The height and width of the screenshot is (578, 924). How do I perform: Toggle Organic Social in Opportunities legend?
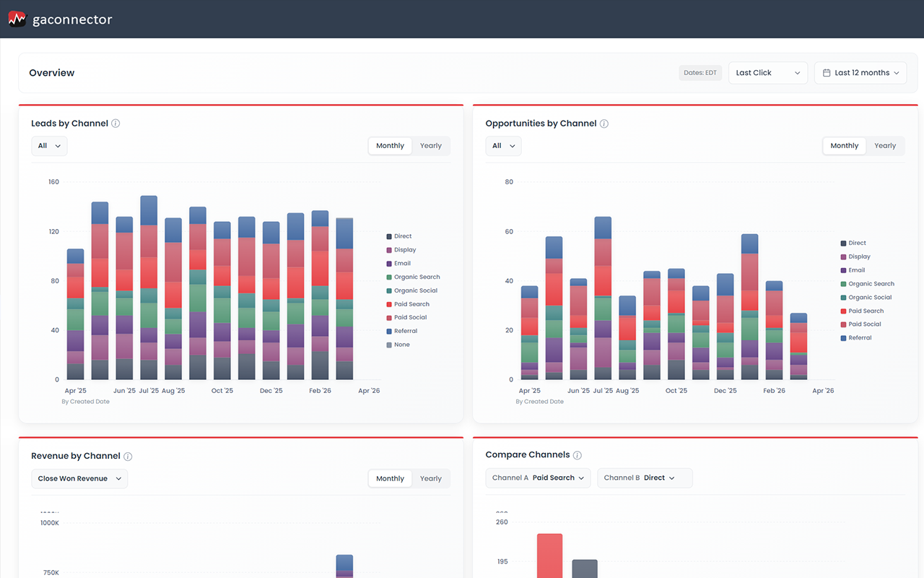coord(866,298)
